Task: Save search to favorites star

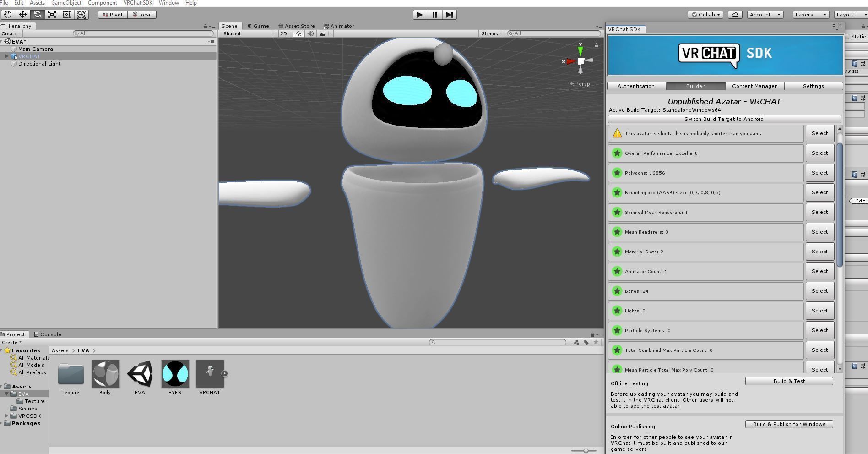Action: point(596,342)
